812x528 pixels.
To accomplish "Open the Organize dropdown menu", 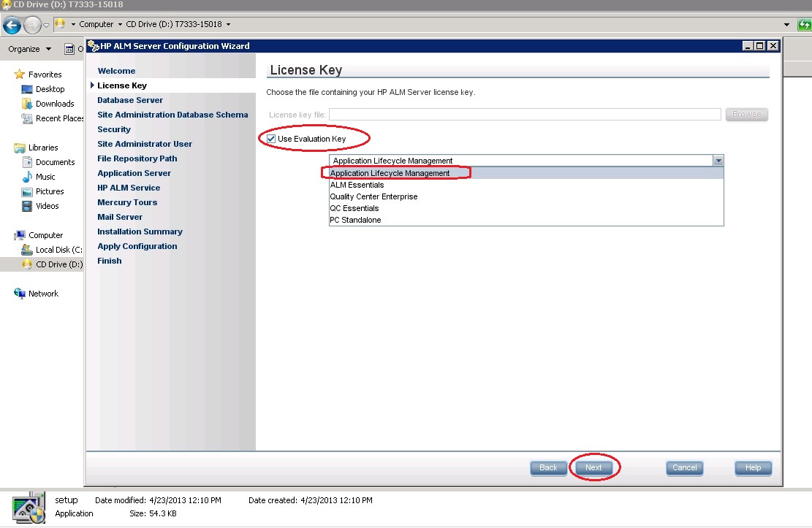I will [x=30, y=49].
